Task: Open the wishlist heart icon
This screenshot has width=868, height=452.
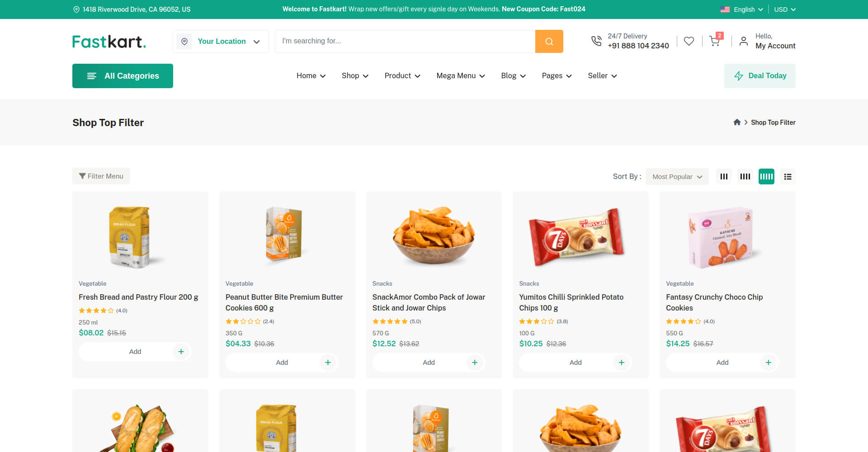Action: pyautogui.click(x=689, y=41)
